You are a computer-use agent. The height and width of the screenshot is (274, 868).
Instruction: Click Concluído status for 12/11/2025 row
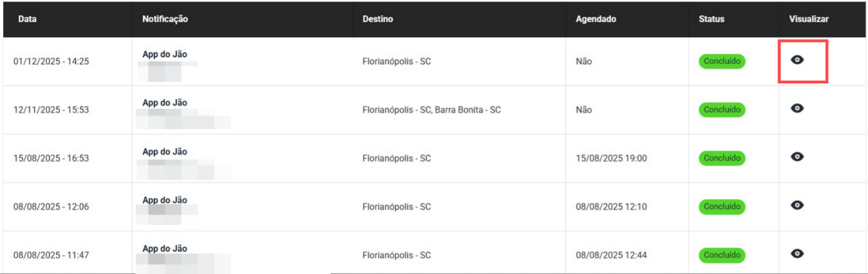click(722, 109)
